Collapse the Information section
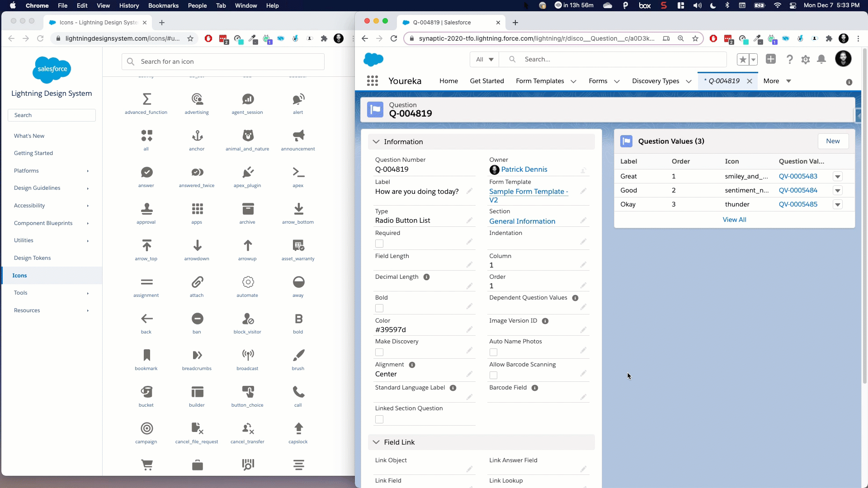868x488 pixels. pos(376,142)
